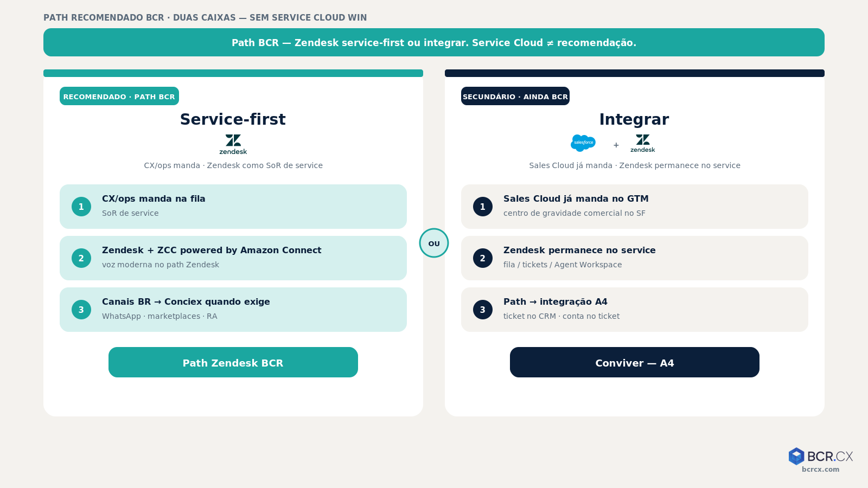The image size is (868, 488).
Task: Select the teal number 2 circle beside Zendesk + ZCC
Action: tap(81, 258)
